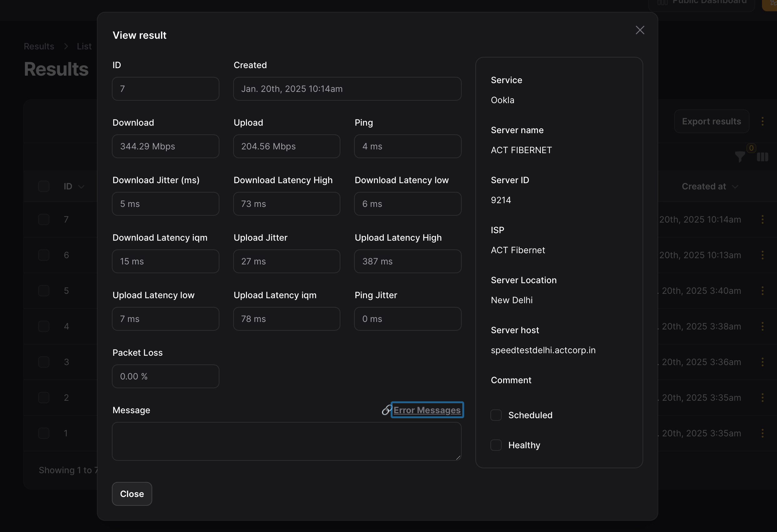Click the Server Location value New Delhi
The width and height of the screenshot is (777, 532).
coord(512,300)
